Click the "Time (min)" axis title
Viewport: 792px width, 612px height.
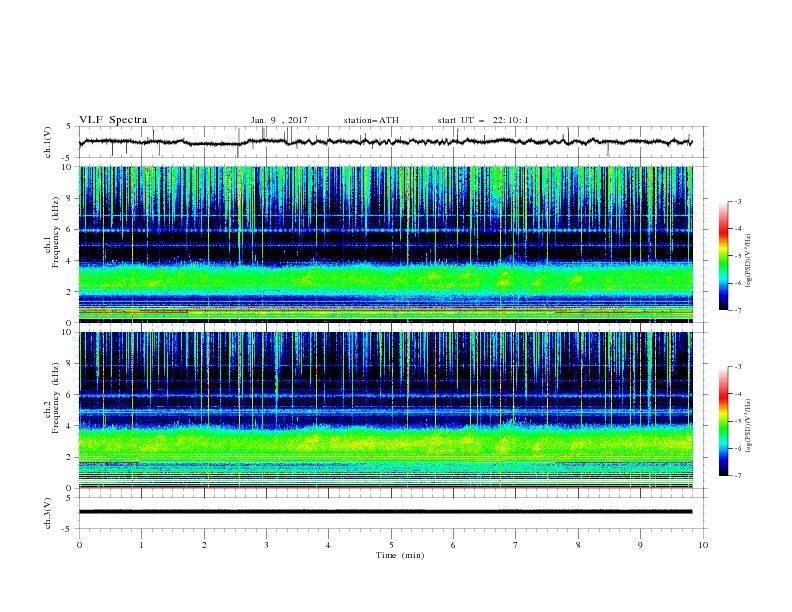400,555
